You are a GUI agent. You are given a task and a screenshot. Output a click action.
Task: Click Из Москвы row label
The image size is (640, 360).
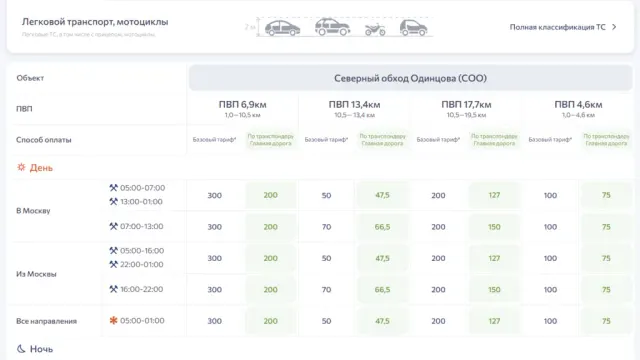coord(36,274)
